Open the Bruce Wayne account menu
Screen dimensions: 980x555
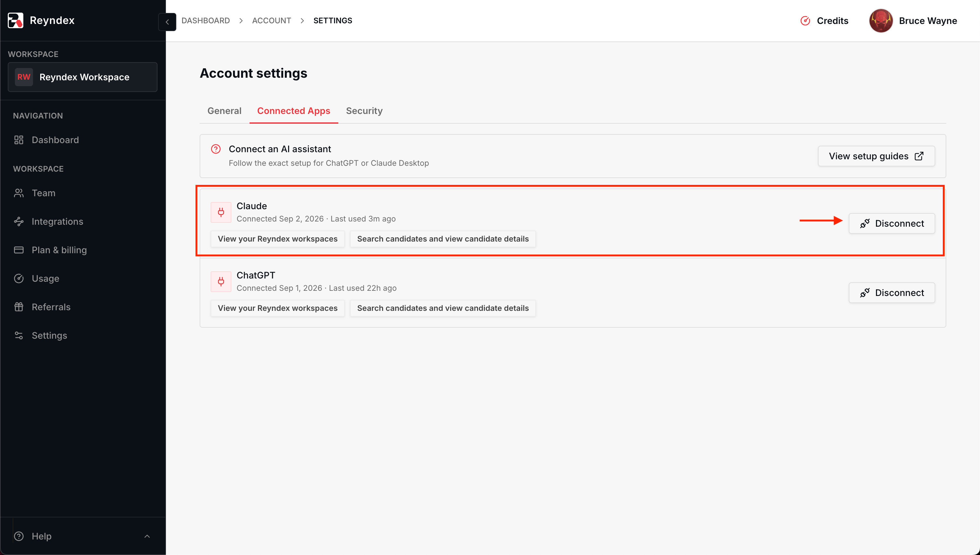coord(913,21)
